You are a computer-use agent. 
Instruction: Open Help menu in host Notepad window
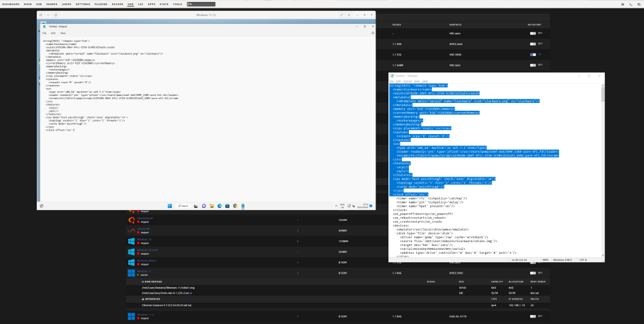426,81
